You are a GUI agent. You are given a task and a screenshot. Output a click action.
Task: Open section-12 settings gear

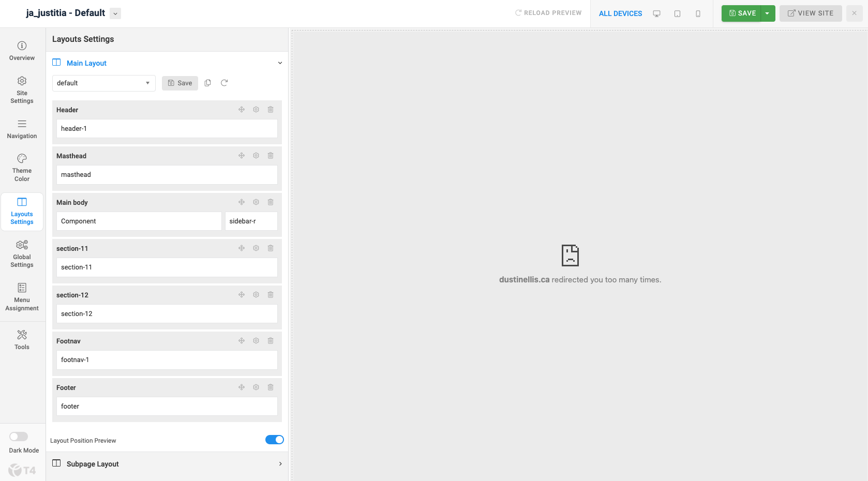256,295
